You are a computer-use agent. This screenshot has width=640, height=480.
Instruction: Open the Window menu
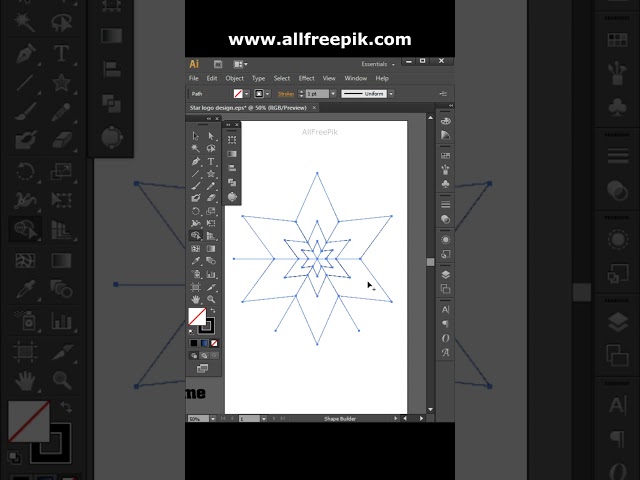[356, 78]
